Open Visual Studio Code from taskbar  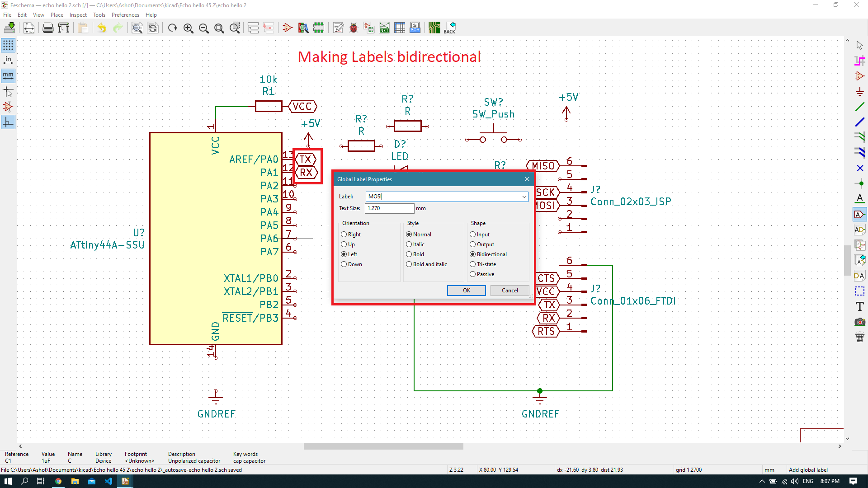click(x=108, y=481)
